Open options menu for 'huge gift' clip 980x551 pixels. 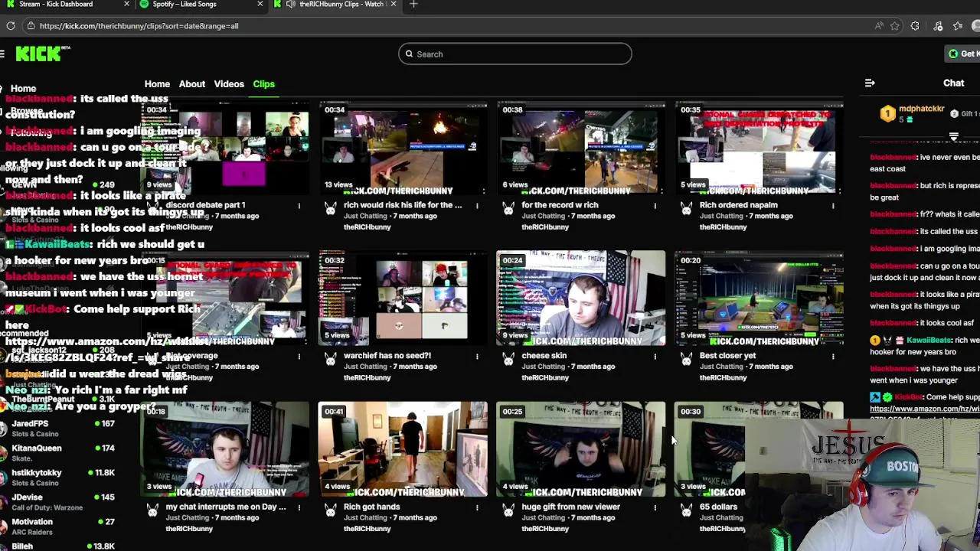(655, 507)
